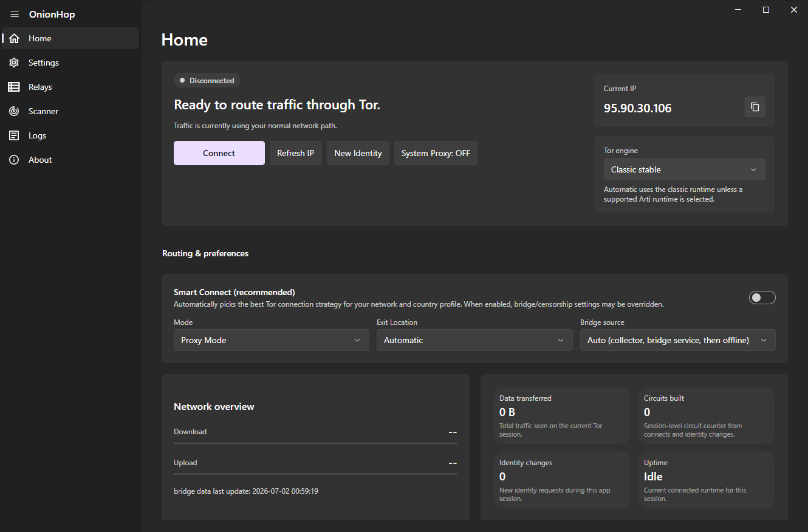The image size is (808, 532).
Task: Open the About page label
Action: [40, 160]
